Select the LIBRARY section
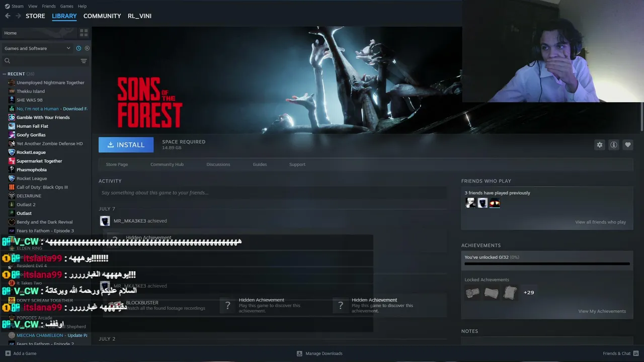The width and height of the screenshot is (644, 362). [64, 16]
